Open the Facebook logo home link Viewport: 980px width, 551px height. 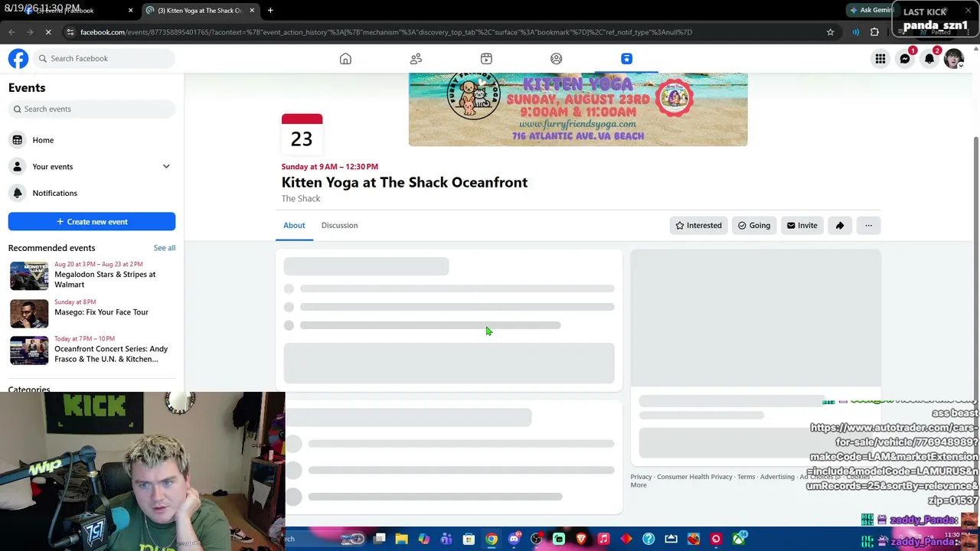click(18, 58)
